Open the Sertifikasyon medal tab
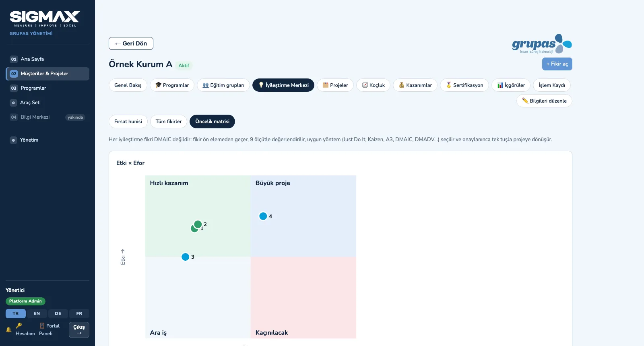Screen dimensions: 644x346 pos(464,85)
